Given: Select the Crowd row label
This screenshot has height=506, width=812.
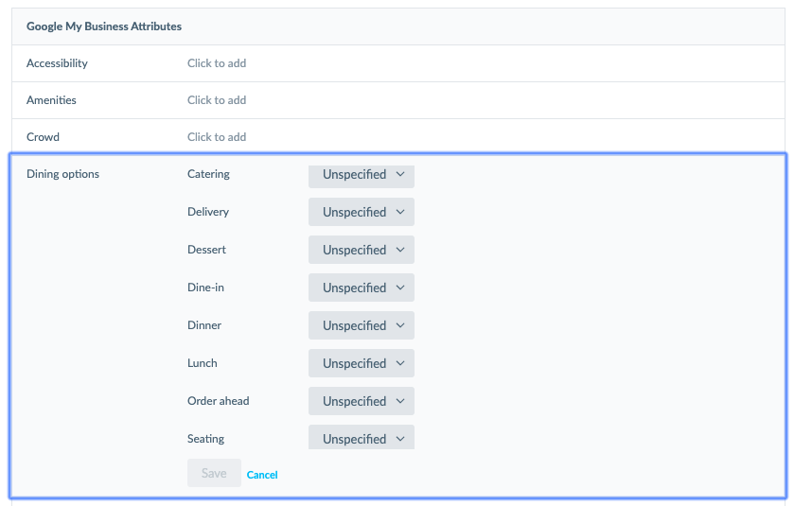Looking at the screenshot, I should coord(43,137).
